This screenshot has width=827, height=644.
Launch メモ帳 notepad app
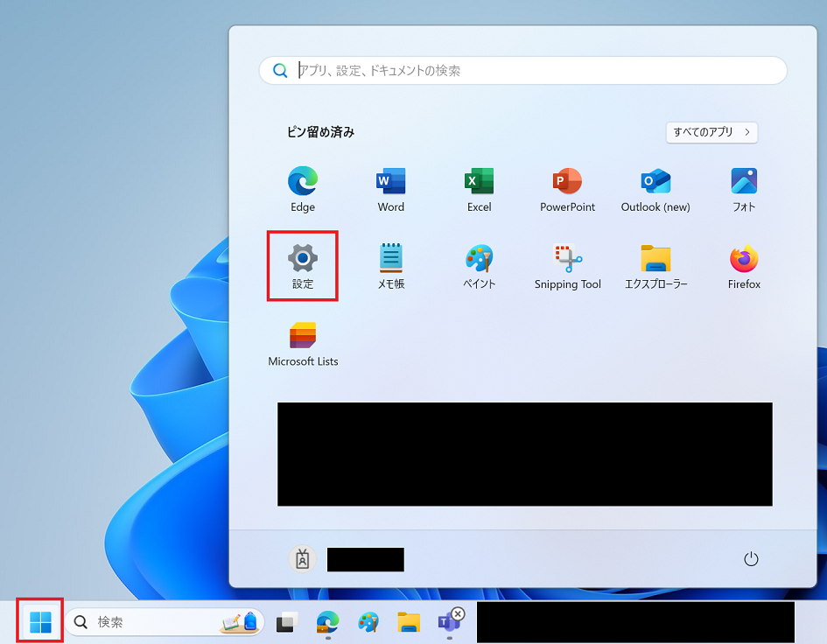pos(391,266)
